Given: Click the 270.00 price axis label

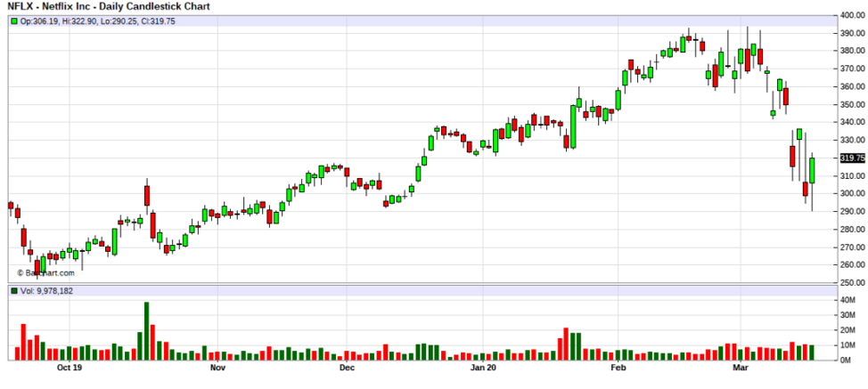Looking at the screenshot, I should click(x=853, y=247).
